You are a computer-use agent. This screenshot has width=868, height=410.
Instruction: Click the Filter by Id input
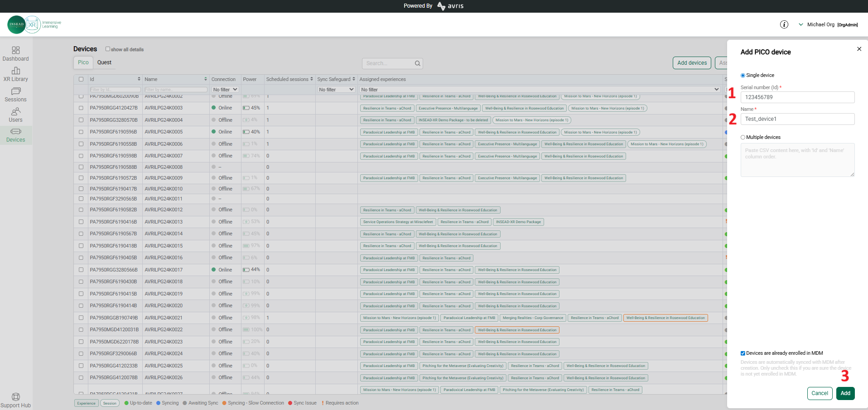[115, 90]
